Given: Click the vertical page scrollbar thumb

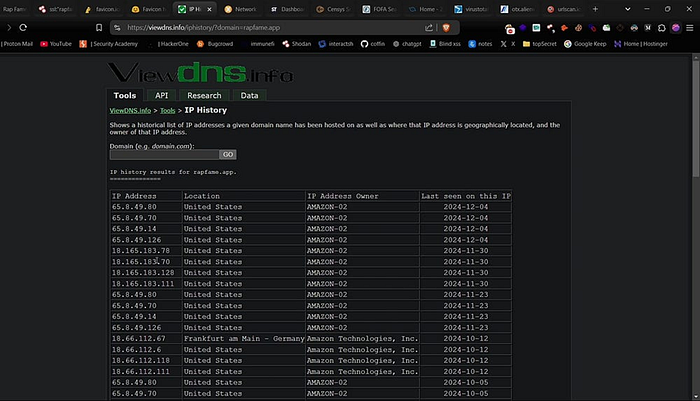Looking at the screenshot, I should [696, 118].
